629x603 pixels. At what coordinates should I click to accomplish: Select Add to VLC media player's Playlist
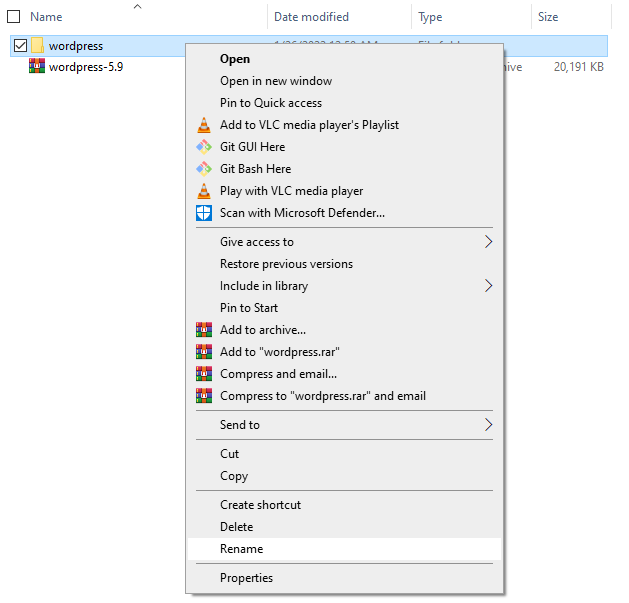pos(344,125)
